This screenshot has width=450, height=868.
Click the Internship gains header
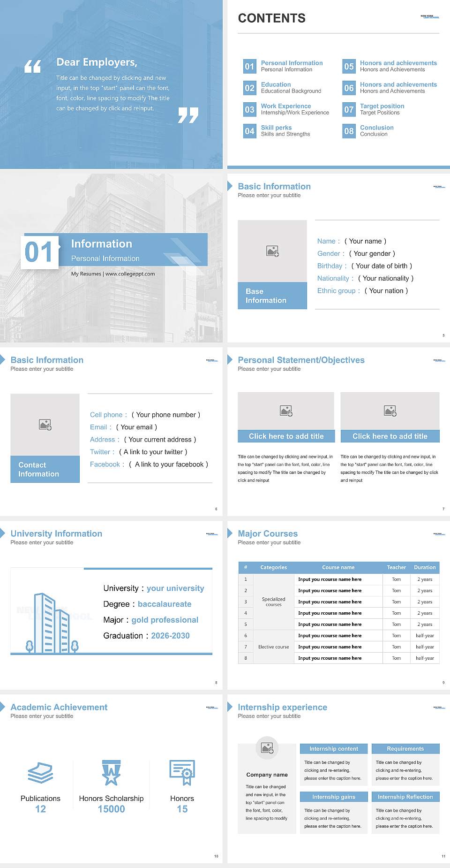334,797
